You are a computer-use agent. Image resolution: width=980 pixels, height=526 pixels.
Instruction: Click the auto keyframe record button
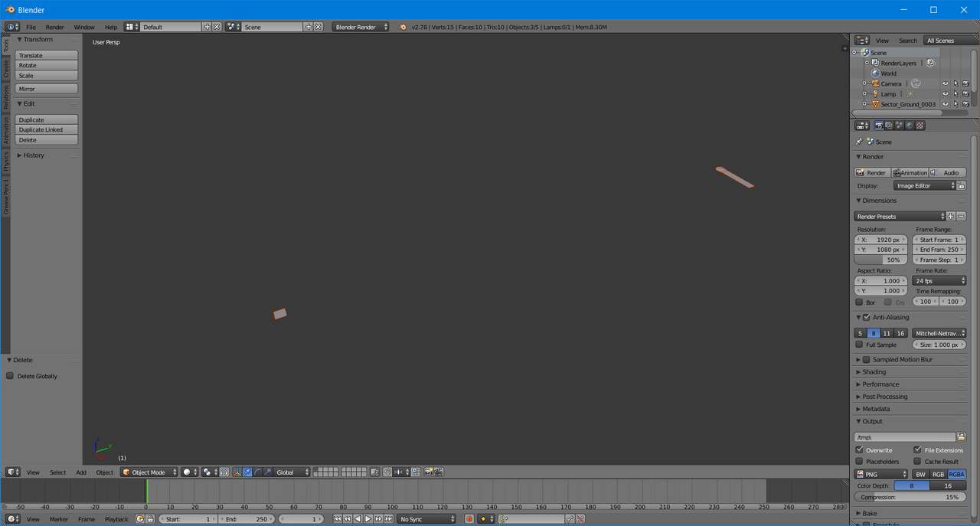469,519
